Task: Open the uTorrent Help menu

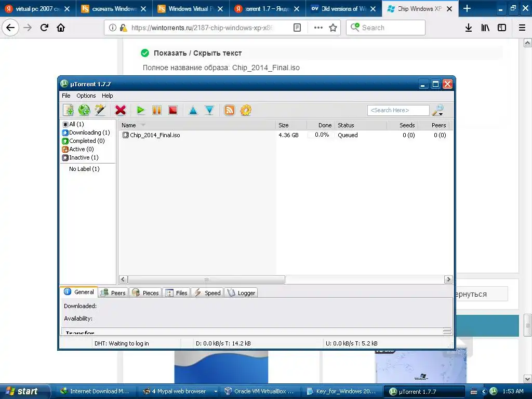Action: pyautogui.click(x=107, y=96)
